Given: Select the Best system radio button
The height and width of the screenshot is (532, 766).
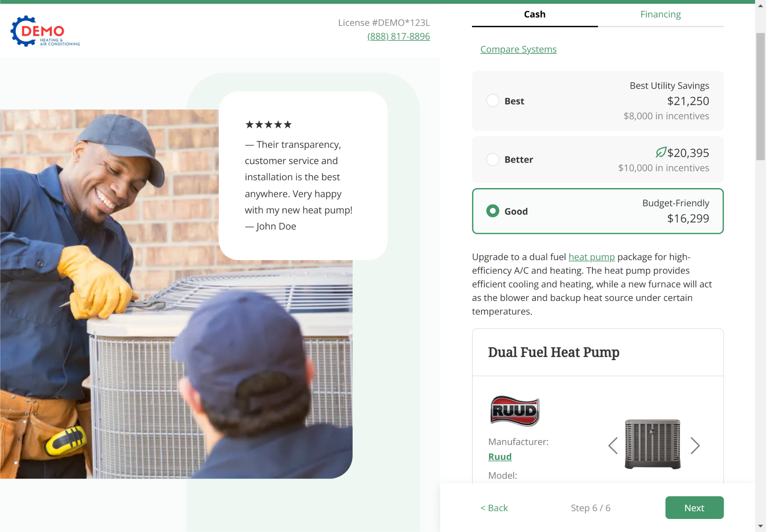Looking at the screenshot, I should tap(493, 101).
